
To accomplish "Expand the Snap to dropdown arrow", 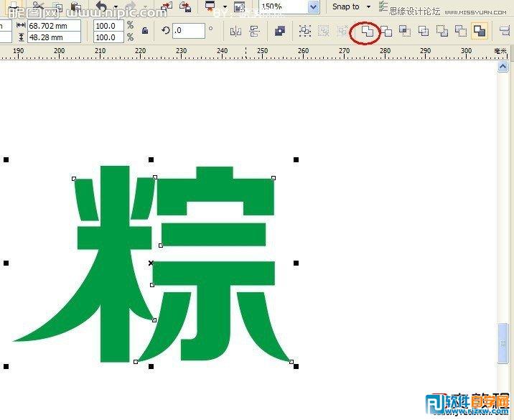I will (368, 6).
